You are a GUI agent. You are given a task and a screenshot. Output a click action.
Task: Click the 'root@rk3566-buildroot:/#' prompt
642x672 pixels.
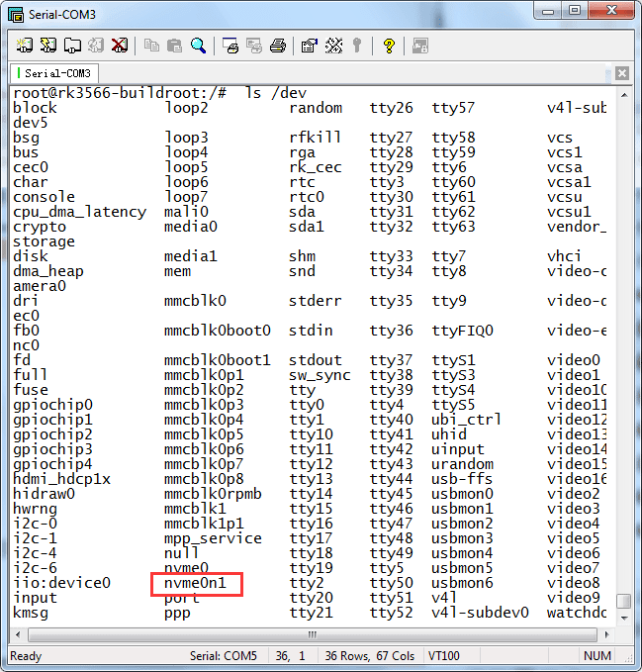[x=120, y=93]
